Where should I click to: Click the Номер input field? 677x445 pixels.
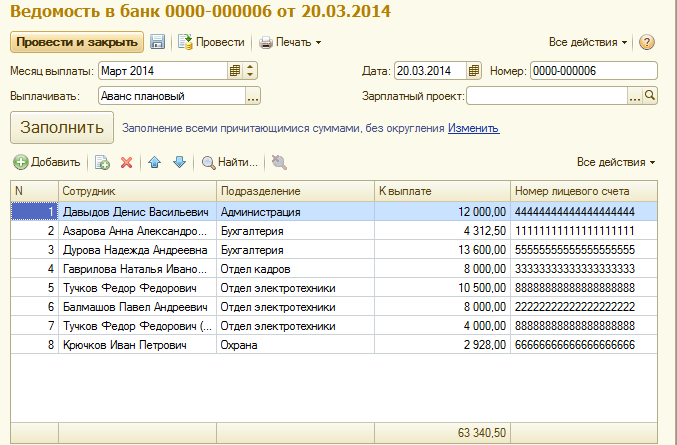(x=592, y=70)
